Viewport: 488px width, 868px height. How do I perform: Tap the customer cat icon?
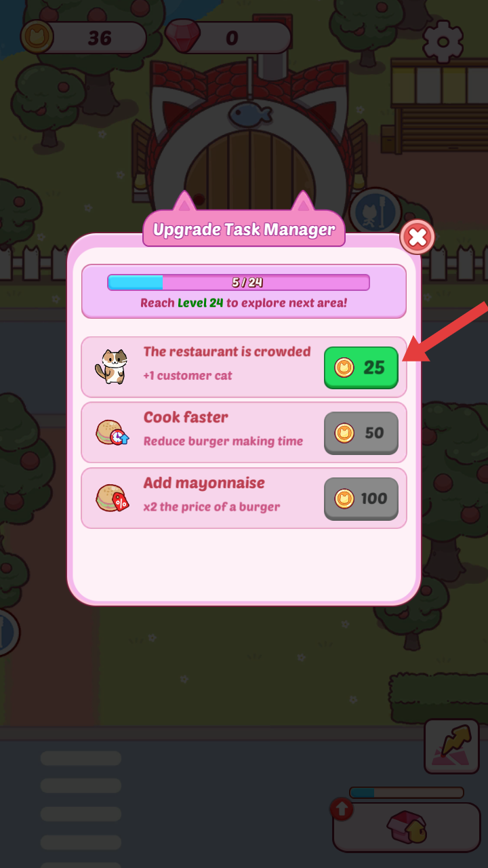pyautogui.click(x=112, y=367)
